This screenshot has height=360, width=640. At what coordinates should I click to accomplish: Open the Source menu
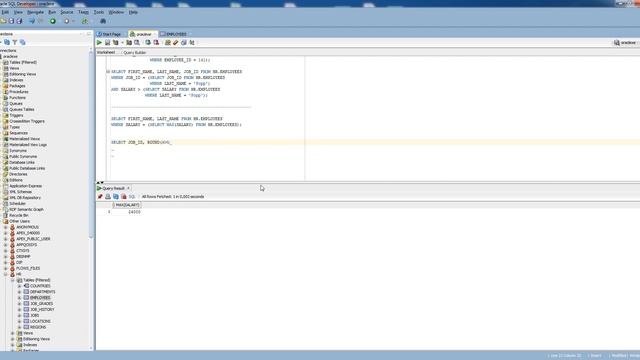[67, 12]
